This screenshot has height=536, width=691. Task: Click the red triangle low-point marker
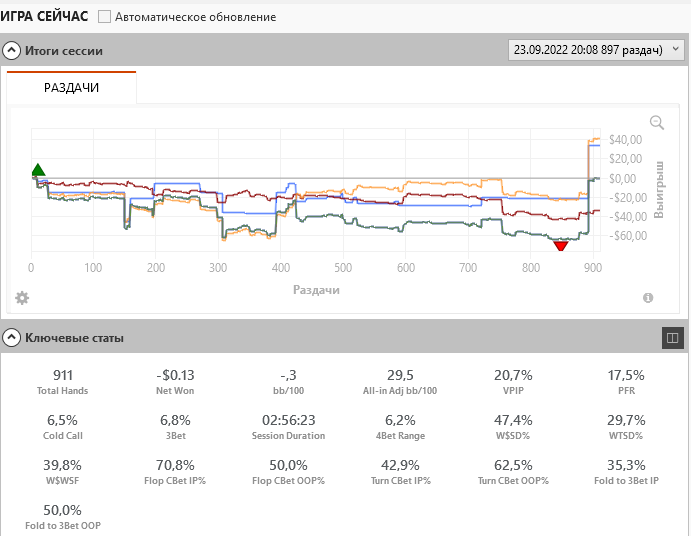[x=560, y=245]
